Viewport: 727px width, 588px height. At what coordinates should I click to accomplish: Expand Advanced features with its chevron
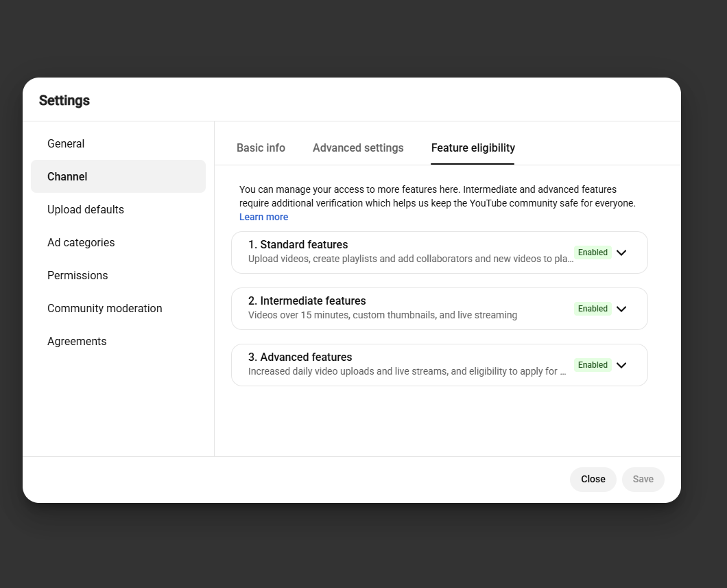(x=621, y=365)
